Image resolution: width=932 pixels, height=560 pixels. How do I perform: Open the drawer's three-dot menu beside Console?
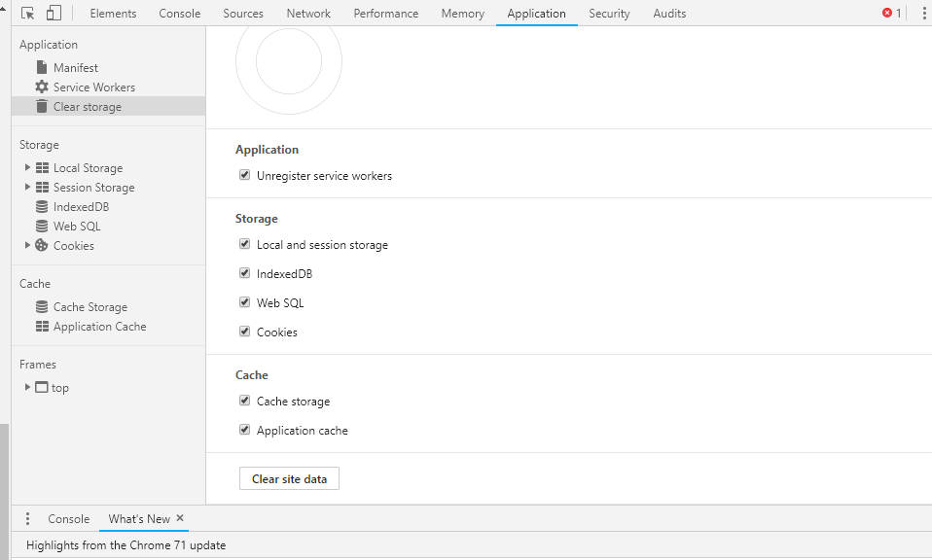point(27,519)
